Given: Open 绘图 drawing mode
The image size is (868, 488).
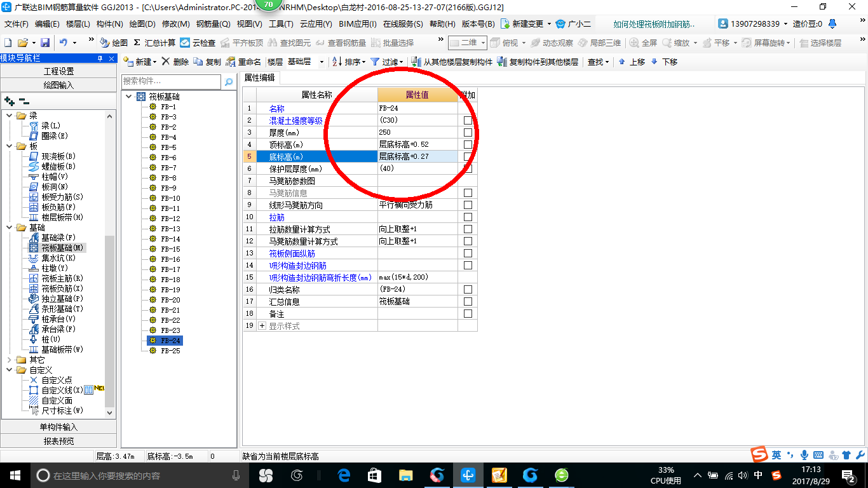Looking at the screenshot, I should pyautogui.click(x=114, y=43).
